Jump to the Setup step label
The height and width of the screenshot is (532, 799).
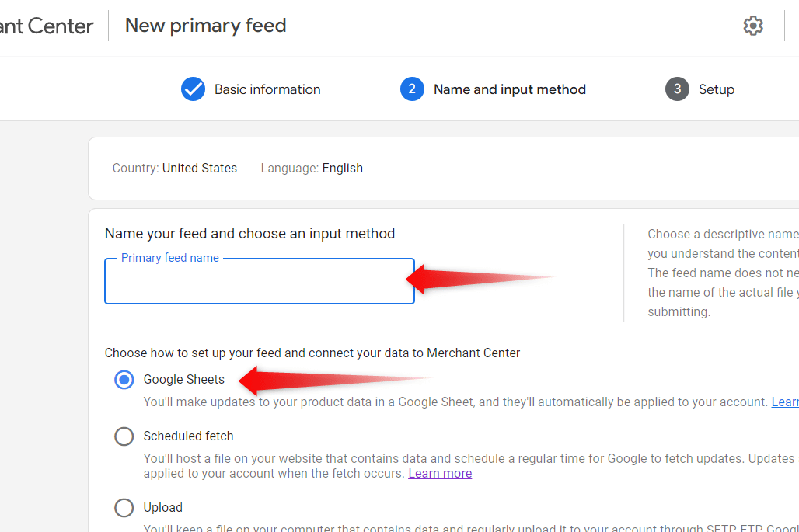pos(717,89)
